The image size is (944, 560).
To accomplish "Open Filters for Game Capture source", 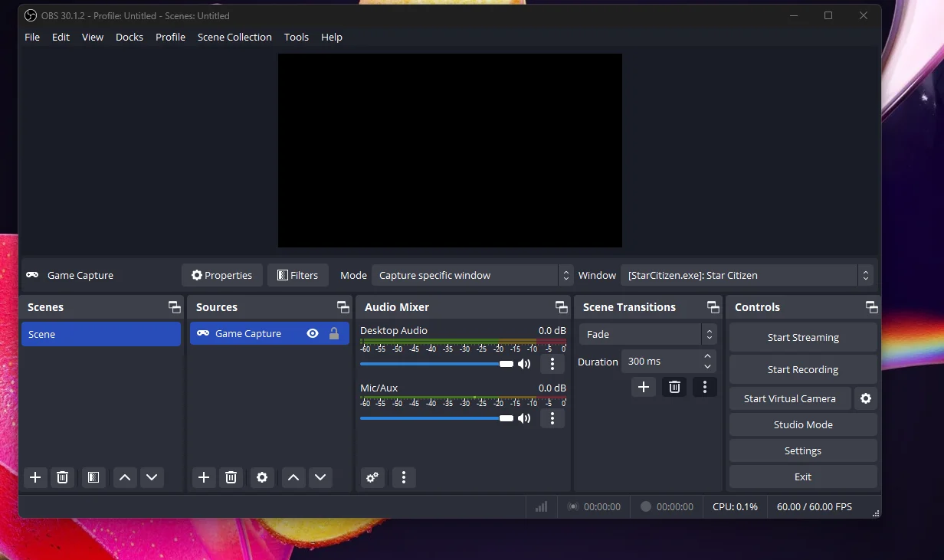I will click(x=297, y=275).
